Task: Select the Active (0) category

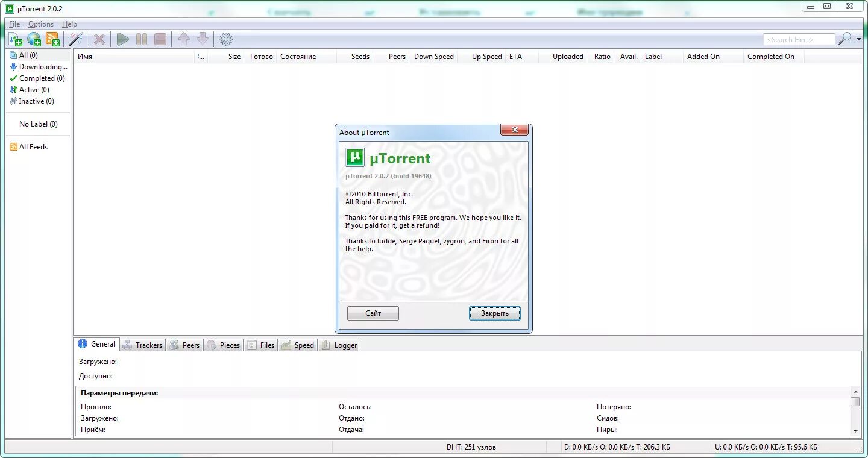Action: point(39,90)
